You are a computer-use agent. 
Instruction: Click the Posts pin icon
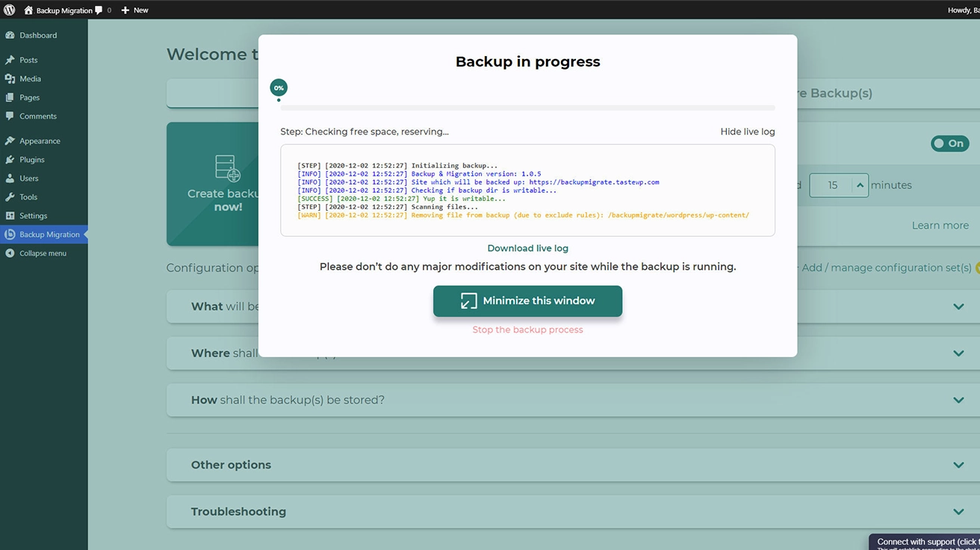pos(10,60)
